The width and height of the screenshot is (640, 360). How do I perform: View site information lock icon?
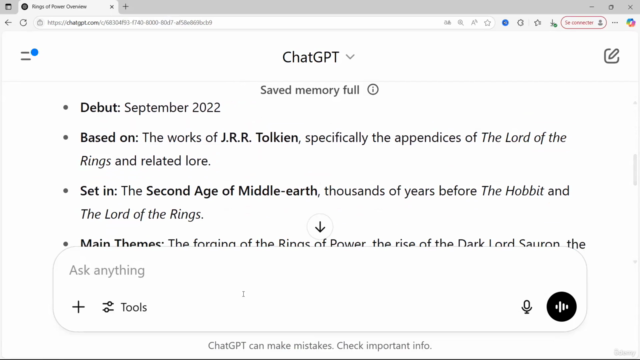click(x=40, y=22)
